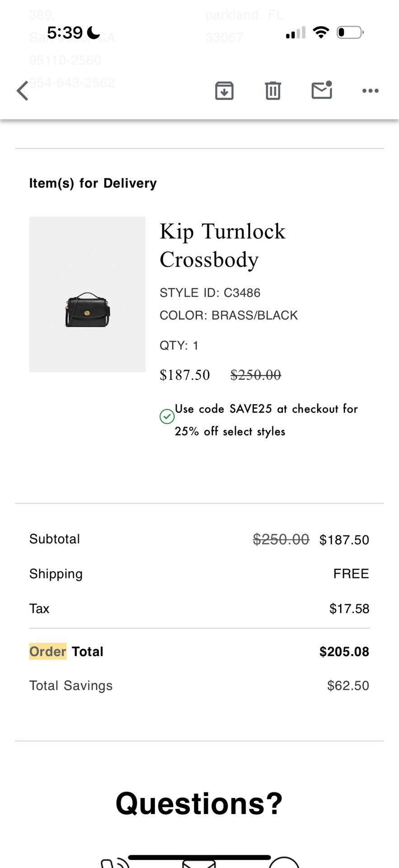Tap the Total Savings $62.50 value
Screen dimensions: 399x868
[x=348, y=685]
